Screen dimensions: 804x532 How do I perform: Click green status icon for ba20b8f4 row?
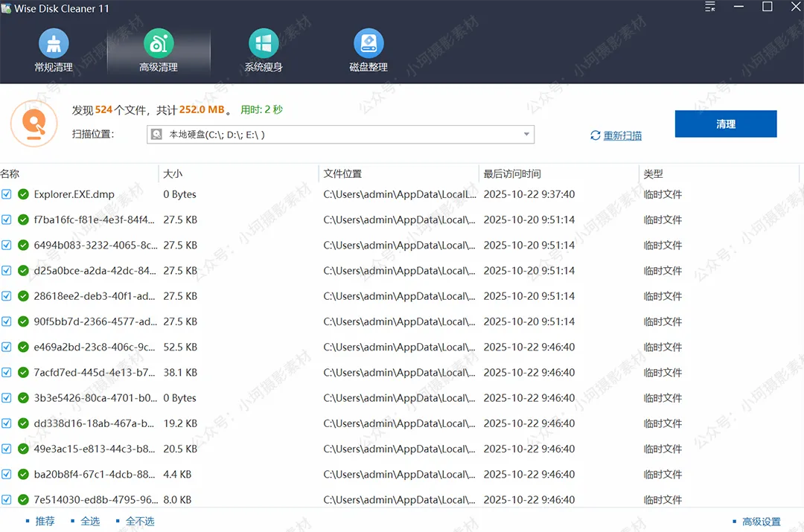coord(23,474)
